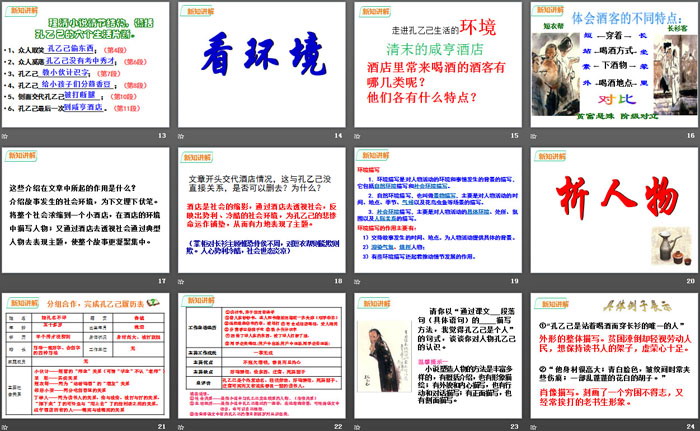The height and width of the screenshot is (431, 700).
Task: Select slide 23 with Kong Yiji portrait
Action: [438, 356]
